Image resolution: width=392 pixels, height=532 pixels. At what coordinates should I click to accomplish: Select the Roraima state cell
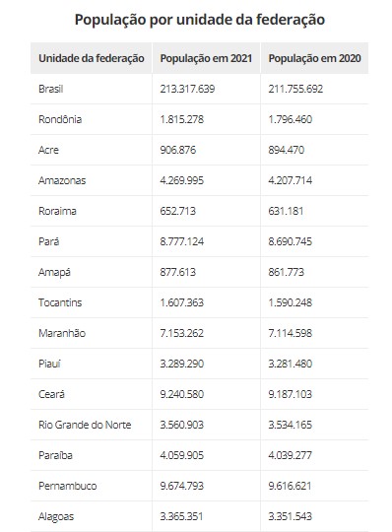point(57,211)
